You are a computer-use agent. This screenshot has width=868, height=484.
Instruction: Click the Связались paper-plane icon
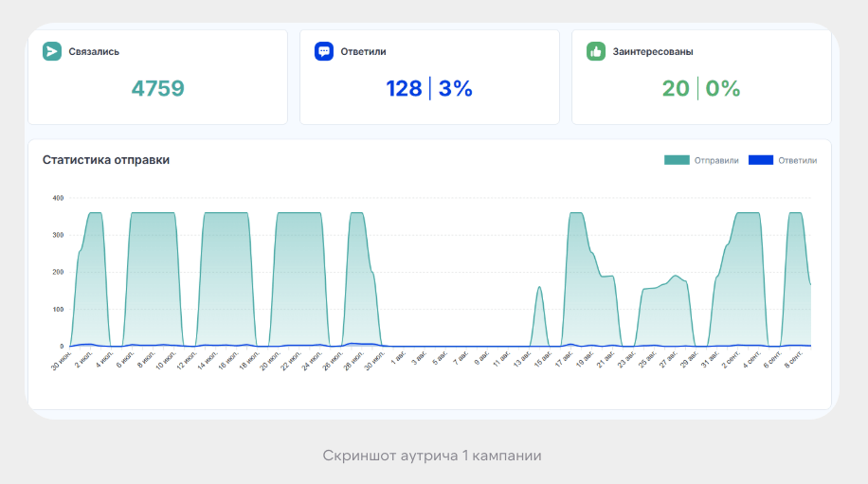(x=52, y=51)
